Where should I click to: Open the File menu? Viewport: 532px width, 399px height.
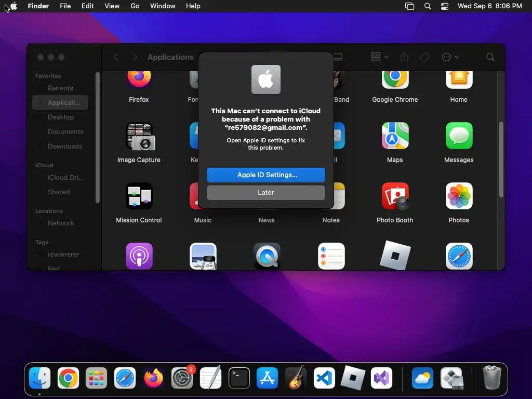tap(65, 6)
